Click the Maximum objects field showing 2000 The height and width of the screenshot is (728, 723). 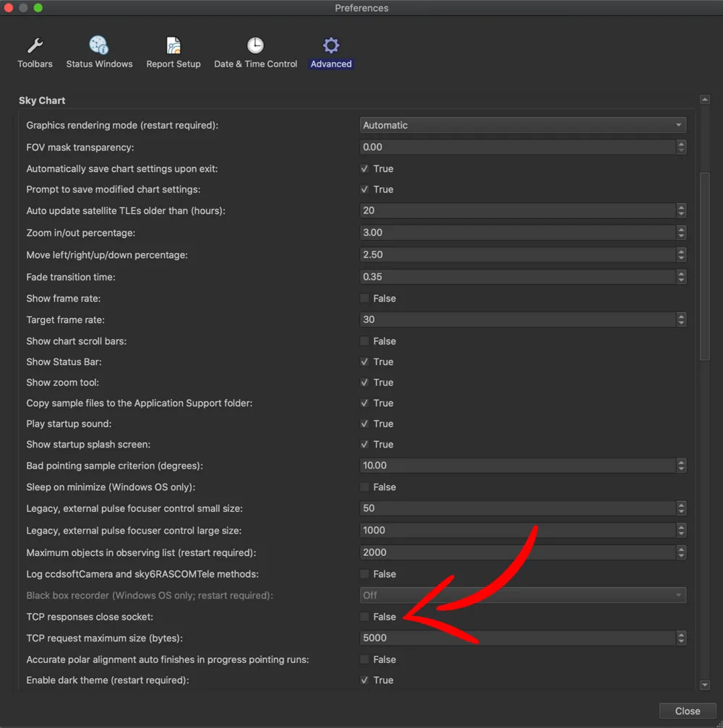point(518,552)
